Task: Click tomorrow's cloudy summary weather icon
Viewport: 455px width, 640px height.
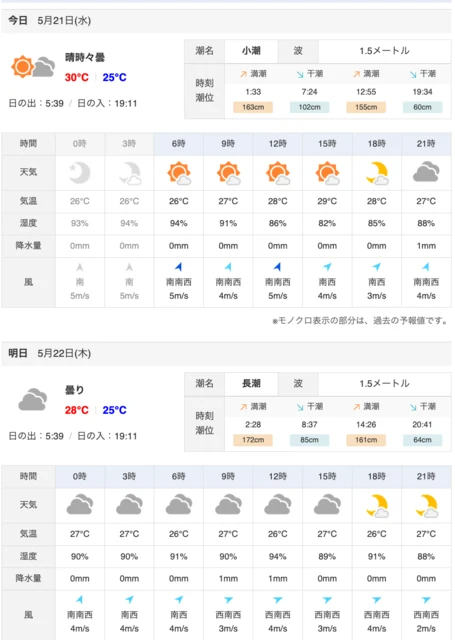Action: 33,400
